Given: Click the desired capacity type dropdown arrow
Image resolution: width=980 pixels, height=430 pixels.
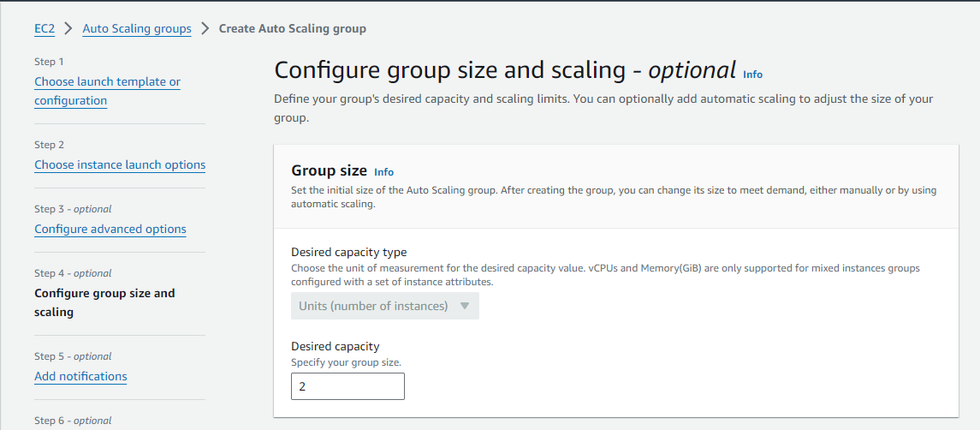Looking at the screenshot, I should tap(465, 306).
